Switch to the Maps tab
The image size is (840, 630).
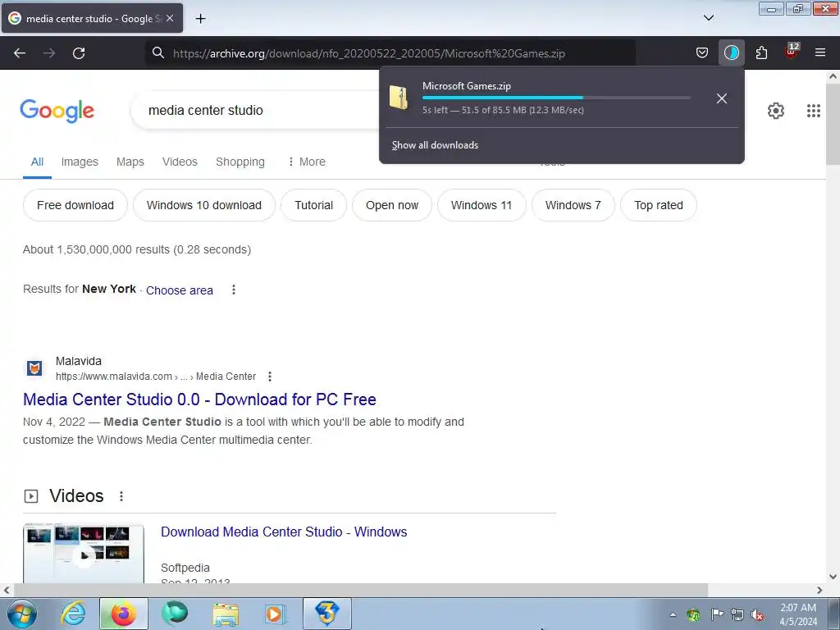(130, 162)
